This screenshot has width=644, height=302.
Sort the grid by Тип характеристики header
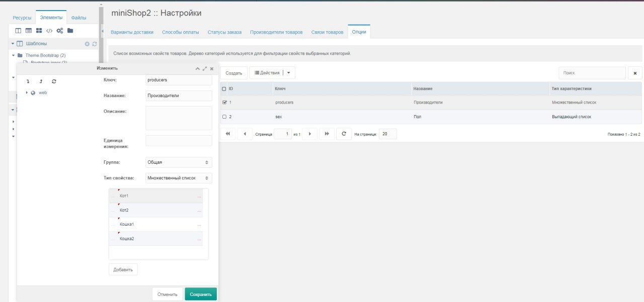(x=596, y=89)
